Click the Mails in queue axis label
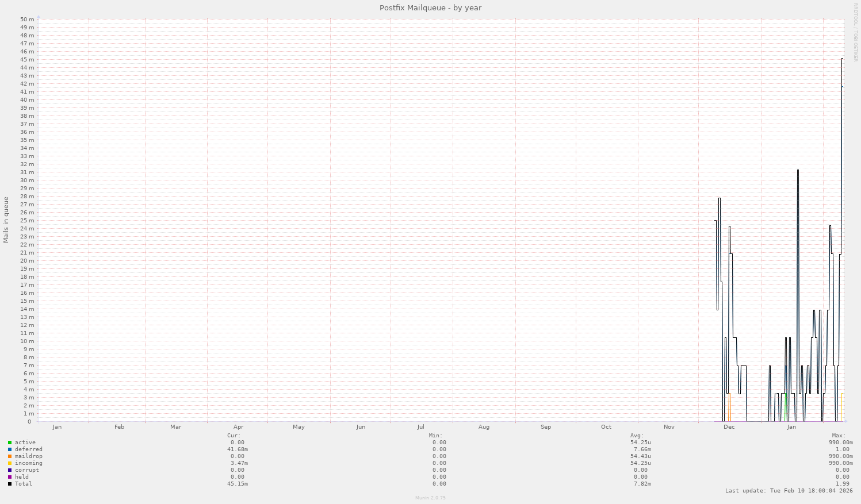 click(x=6, y=218)
